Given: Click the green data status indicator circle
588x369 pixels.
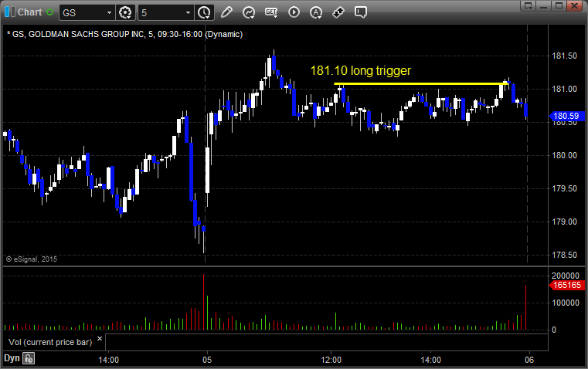Looking at the screenshot, I should pyautogui.click(x=50, y=12).
